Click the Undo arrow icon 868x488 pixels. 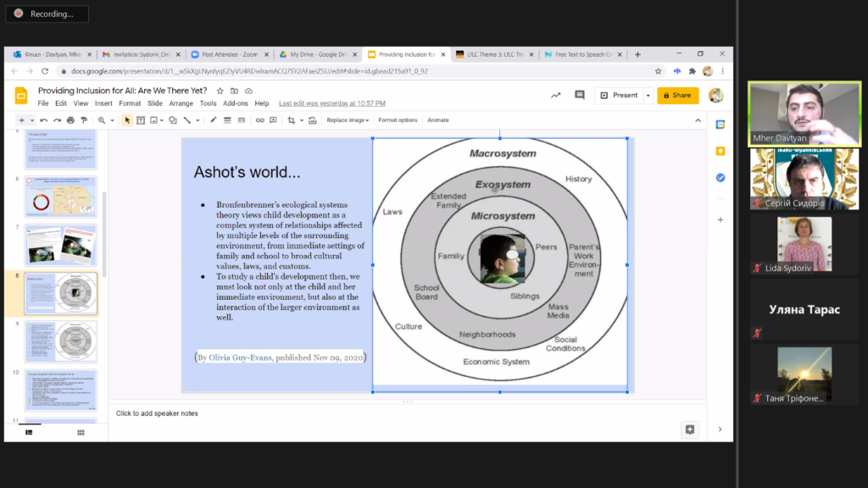tap(44, 120)
